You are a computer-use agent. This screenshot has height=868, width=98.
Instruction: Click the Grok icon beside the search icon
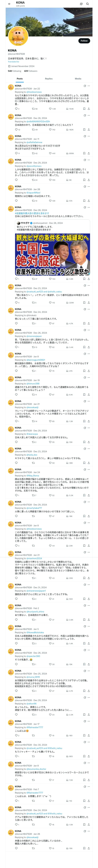coord(81,4)
